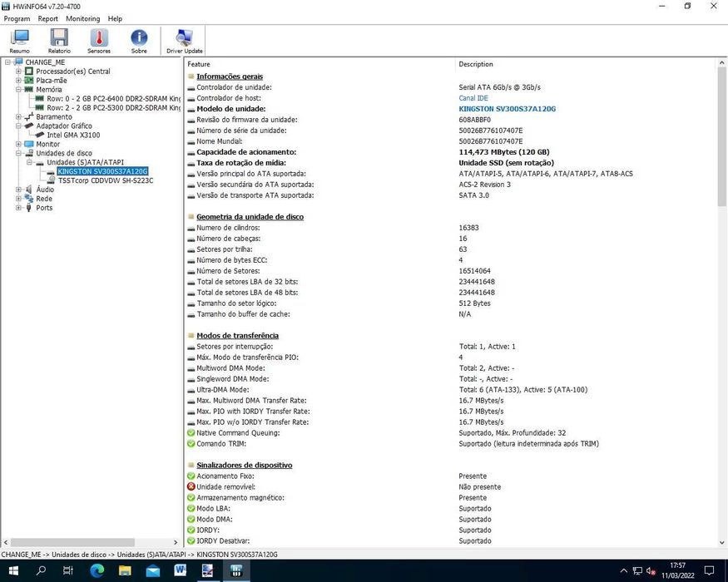Image resolution: width=728 pixels, height=582 pixels.
Task: Open the Program menu
Action: coord(17,18)
